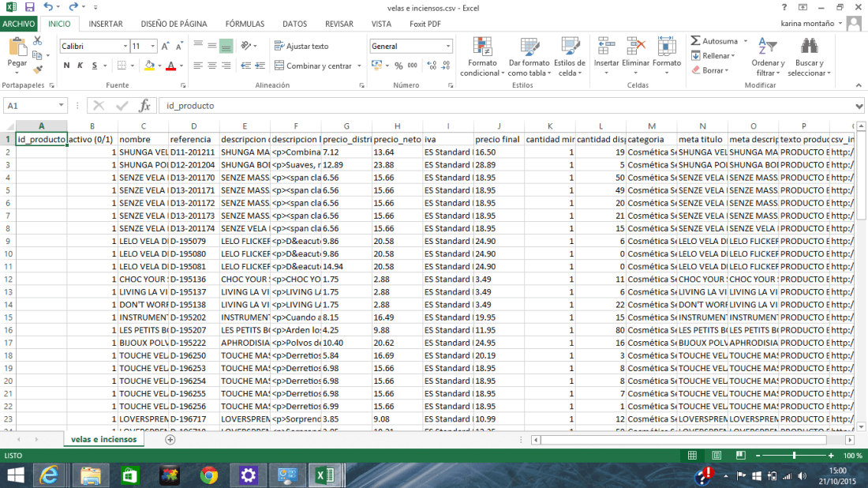Apply cell borders with the borders icon

122,66
